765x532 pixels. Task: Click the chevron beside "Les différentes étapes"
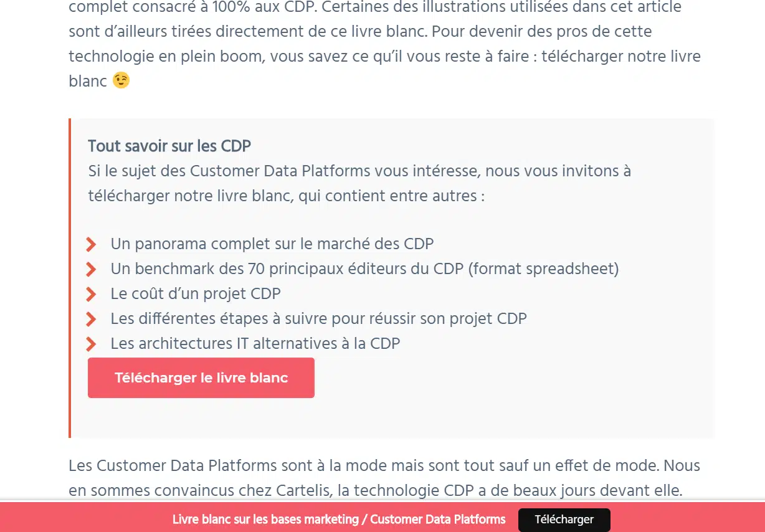[91, 319]
